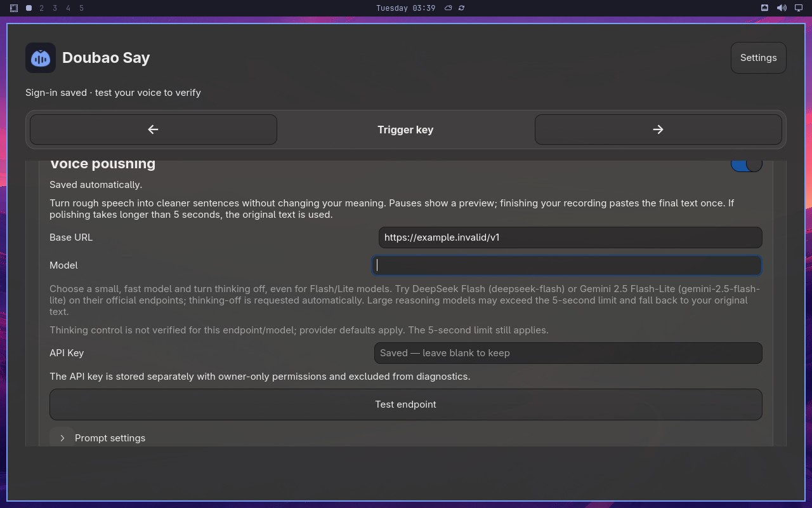Click the sync refresh icon in top bar
The height and width of the screenshot is (508, 812).
click(x=462, y=8)
